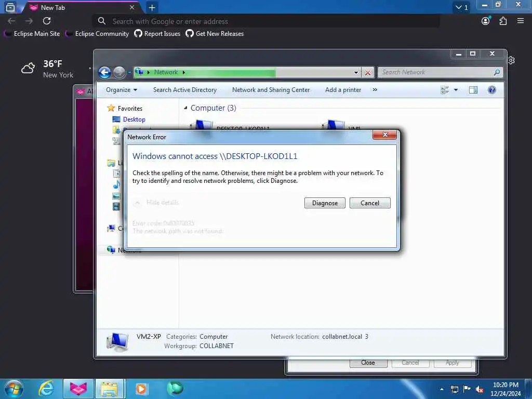Open Windows Explorer taskbar icon
Viewport: 532px width, 399px height.
click(108, 389)
